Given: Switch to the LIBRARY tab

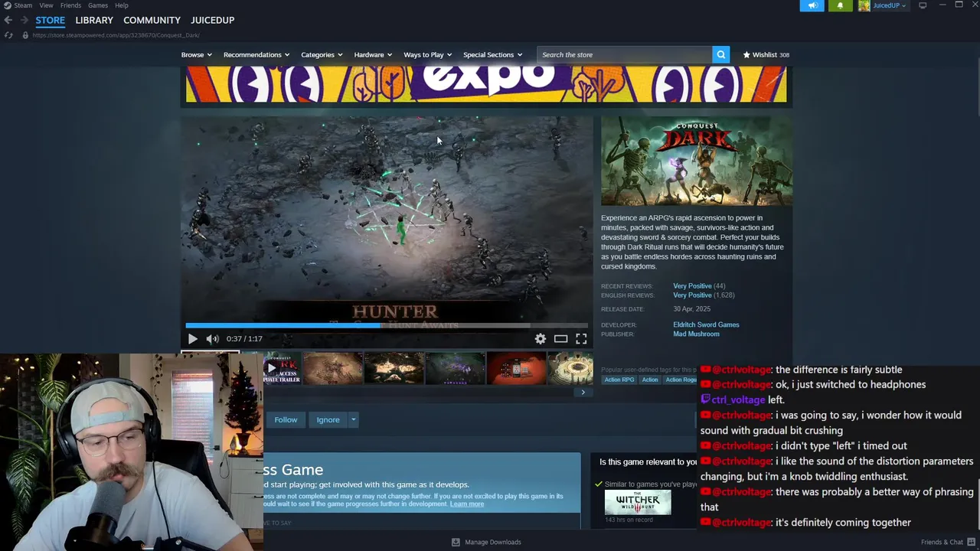Looking at the screenshot, I should point(94,20).
